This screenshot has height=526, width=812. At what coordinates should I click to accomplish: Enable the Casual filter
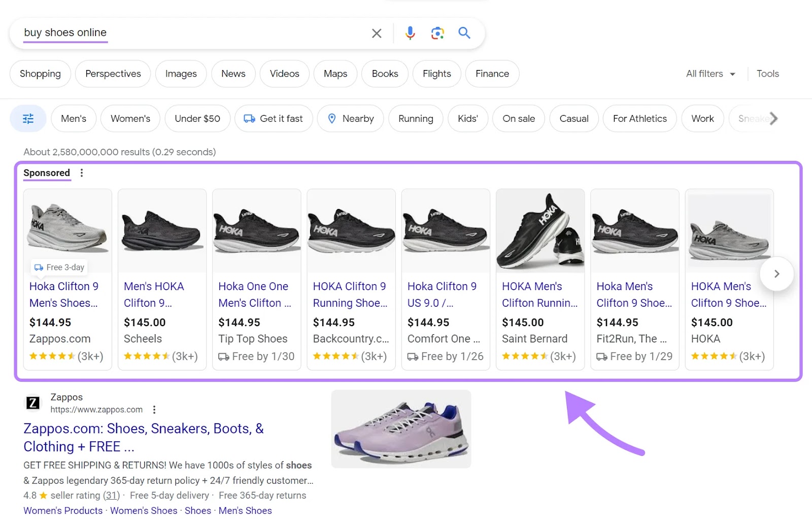pos(573,118)
